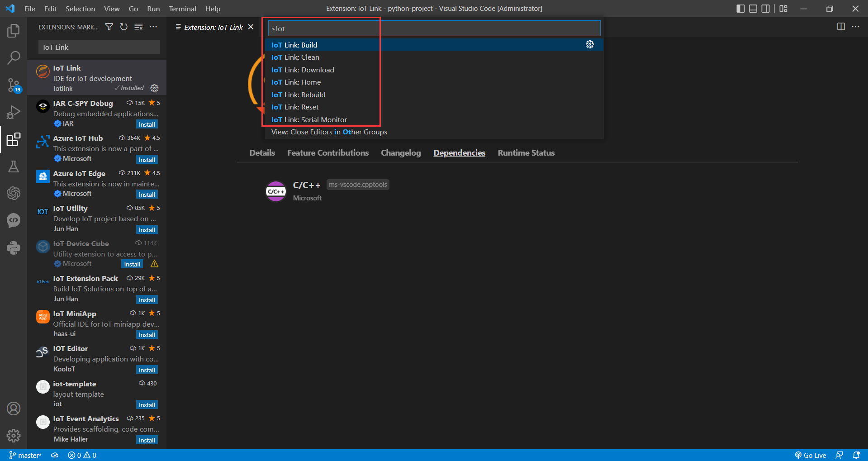Open the ChatGPT view in activity bar

[x=14, y=193]
